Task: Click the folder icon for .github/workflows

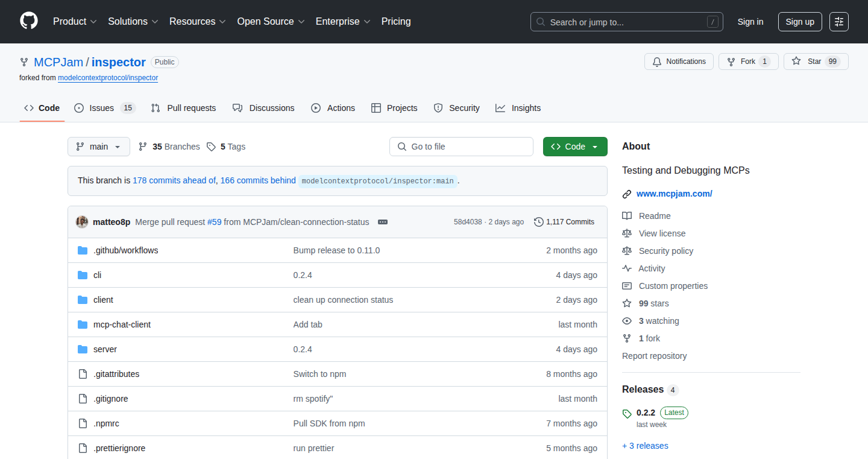Action: [83, 250]
